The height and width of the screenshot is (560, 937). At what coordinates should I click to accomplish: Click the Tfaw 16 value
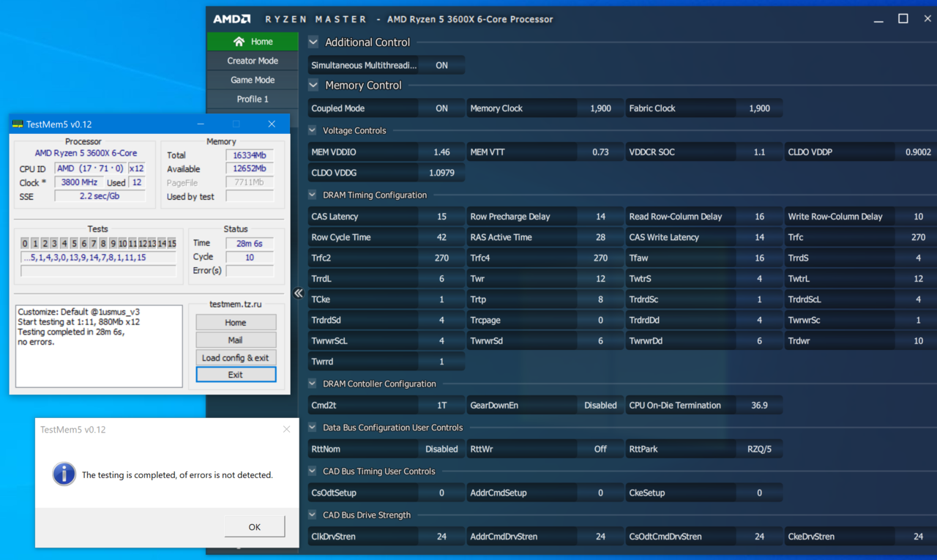759,258
